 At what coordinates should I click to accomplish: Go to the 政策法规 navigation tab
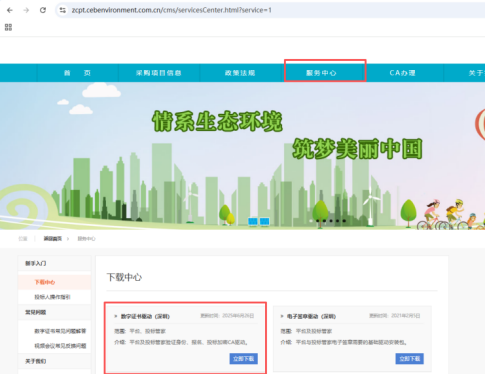point(240,73)
